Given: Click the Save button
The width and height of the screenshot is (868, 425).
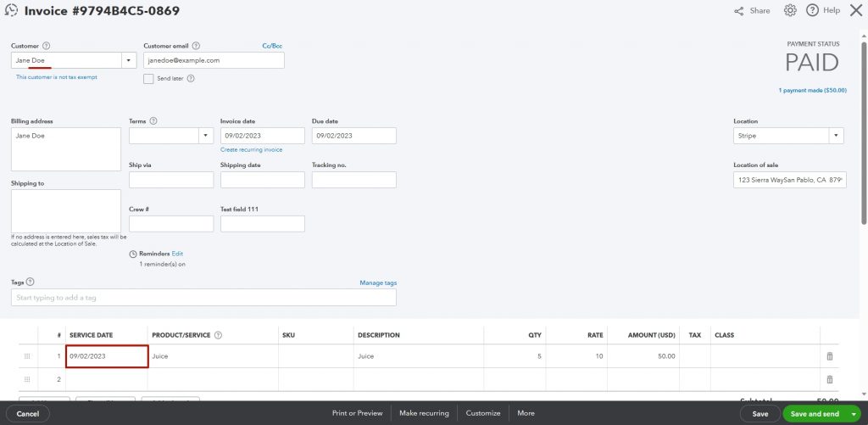Looking at the screenshot, I should tap(760, 414).
